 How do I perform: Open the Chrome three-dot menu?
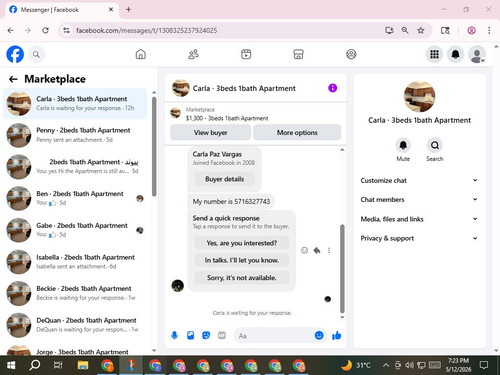(x=489, y=30)
